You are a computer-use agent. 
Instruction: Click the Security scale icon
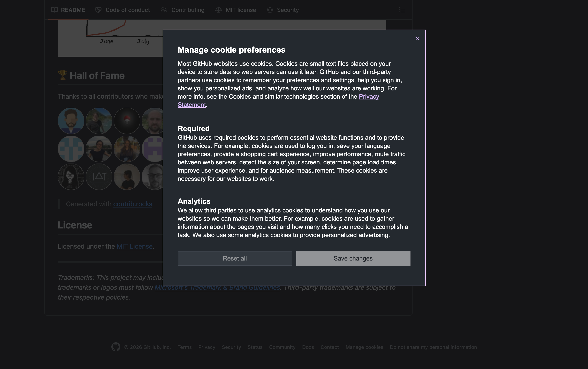270,10
